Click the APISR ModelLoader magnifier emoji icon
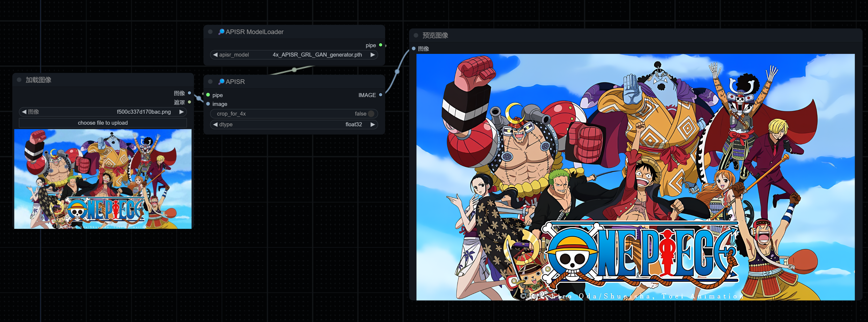This screenshot has width=868, height=322. (221, 32)
